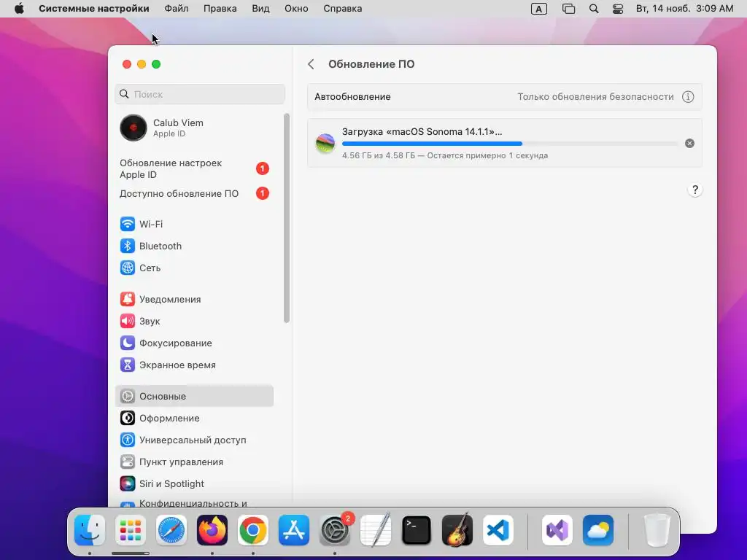Launch Google Chrome from the Dock

[253, 530]
